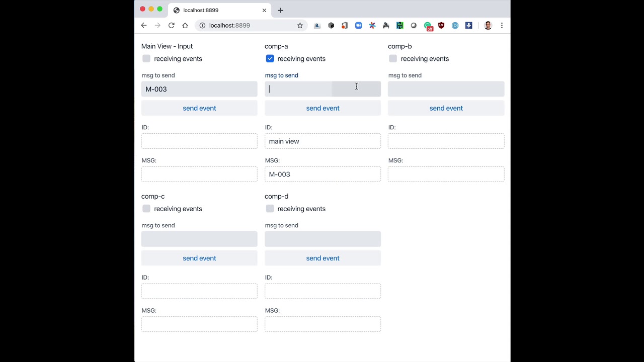Open the black cube extension icon
This screenshot has width=644, height=362.
click(331, 25)
